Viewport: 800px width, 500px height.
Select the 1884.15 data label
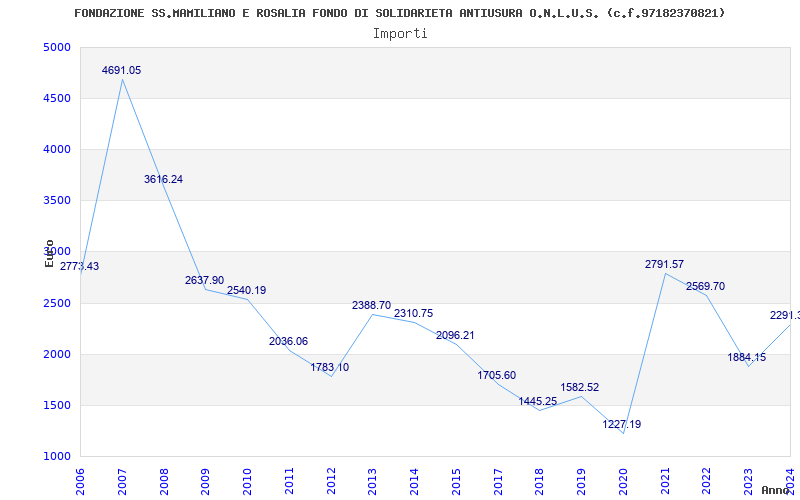coord(746,357)
